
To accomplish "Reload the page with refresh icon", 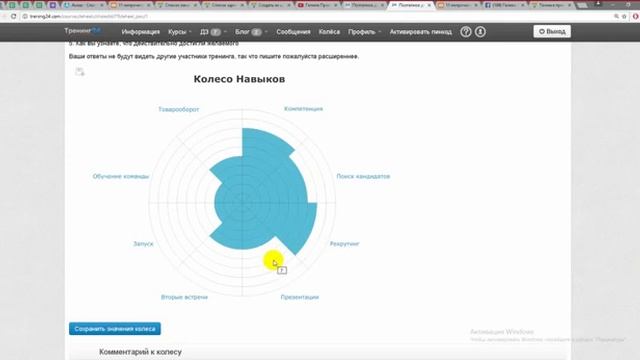I will (x=13, y=16).
